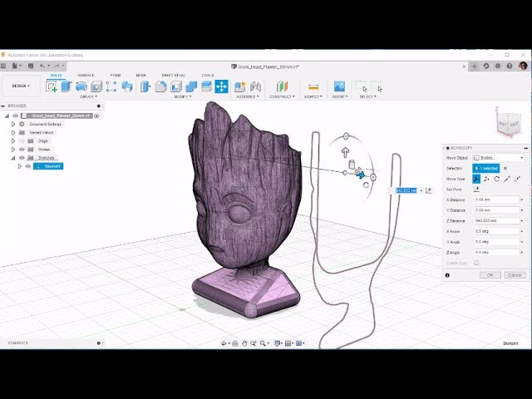This screenshot has width=532, height=399.
Task: Select the Create Form tool
Action: coord(127,86)
